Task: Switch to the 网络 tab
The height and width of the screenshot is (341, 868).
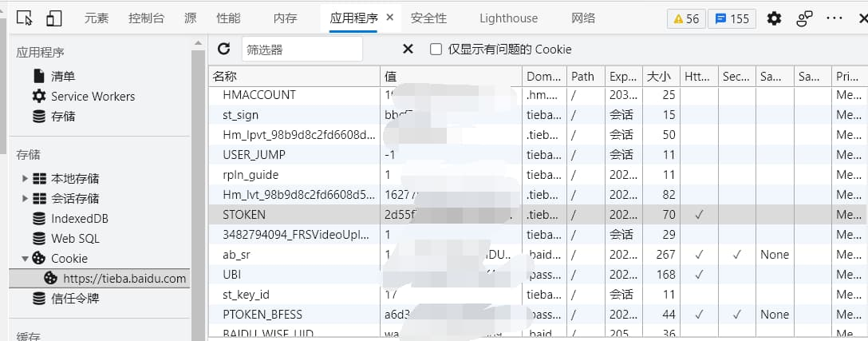Action: point(583,18)
